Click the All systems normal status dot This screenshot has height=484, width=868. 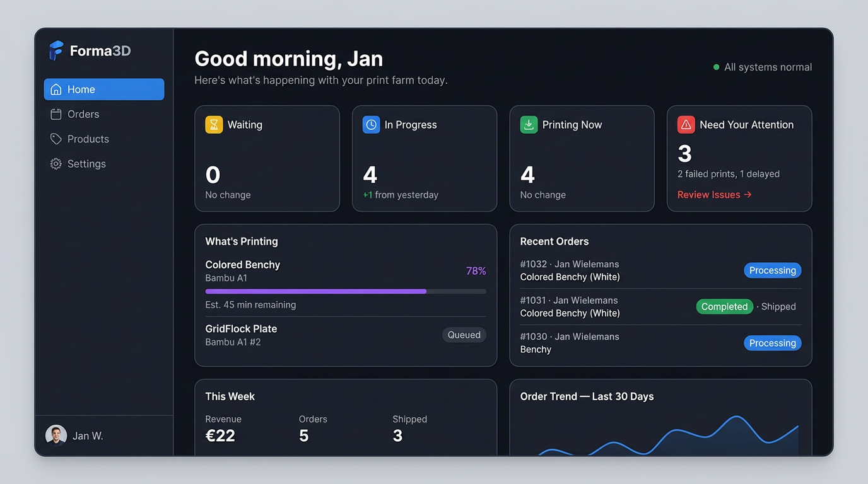pos(716,66)
